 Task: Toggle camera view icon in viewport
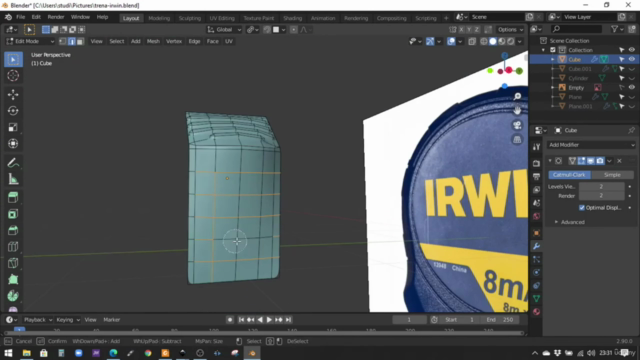pos(517,125)
